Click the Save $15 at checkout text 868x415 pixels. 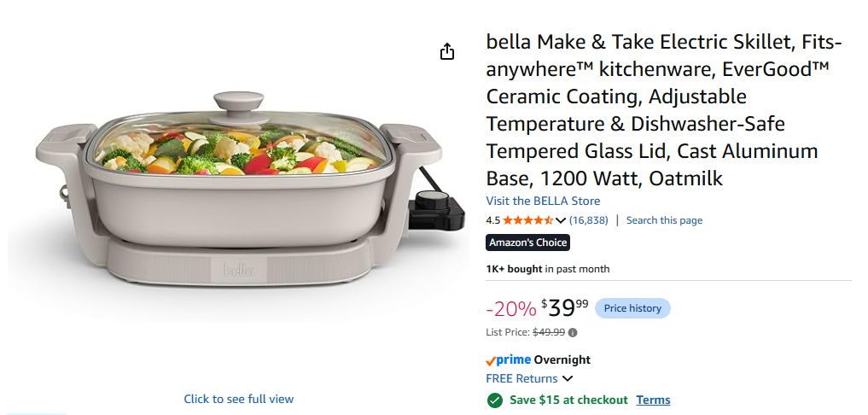(568, 400)
